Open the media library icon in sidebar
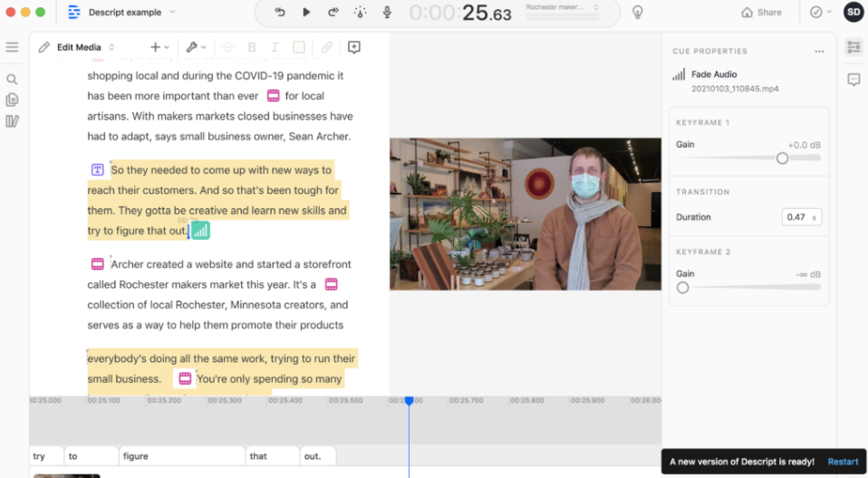This screenshot has width=868, height=478. (12, 120)
